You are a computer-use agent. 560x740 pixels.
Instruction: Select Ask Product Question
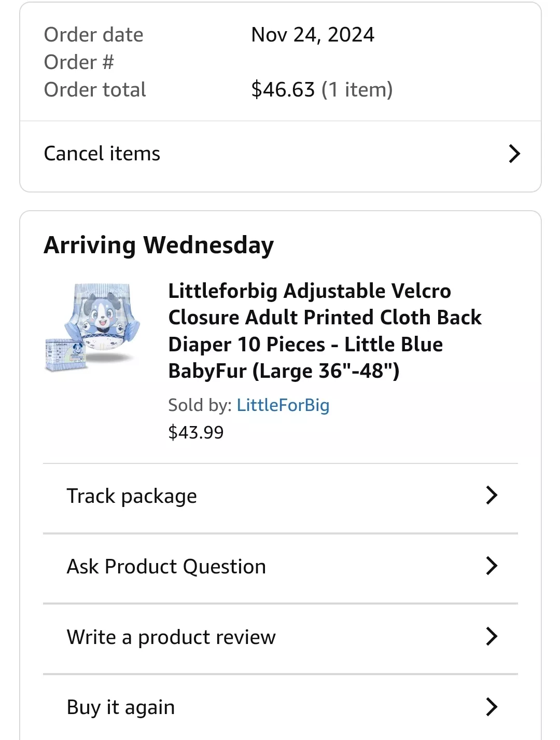tap(166, 566)
